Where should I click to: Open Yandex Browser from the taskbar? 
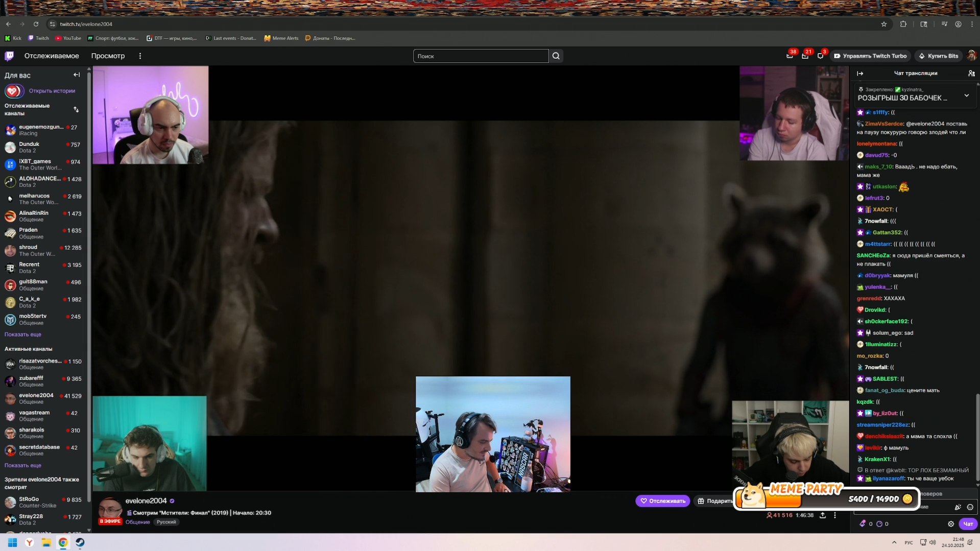tap(30, 542)
